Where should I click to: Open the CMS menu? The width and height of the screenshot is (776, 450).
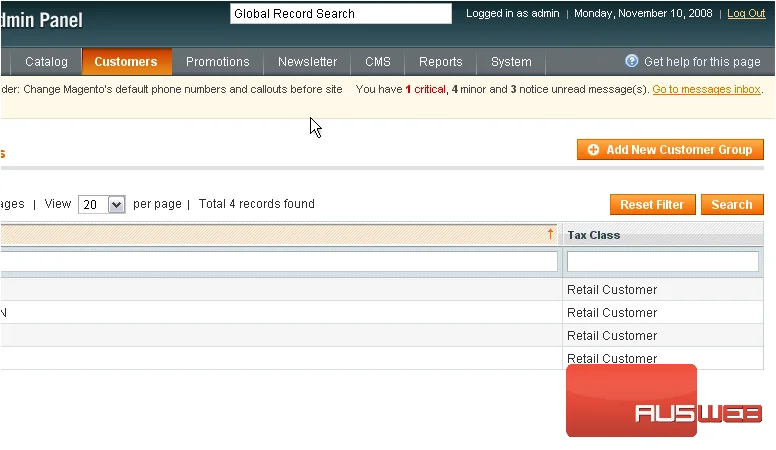tap(378, 62)
